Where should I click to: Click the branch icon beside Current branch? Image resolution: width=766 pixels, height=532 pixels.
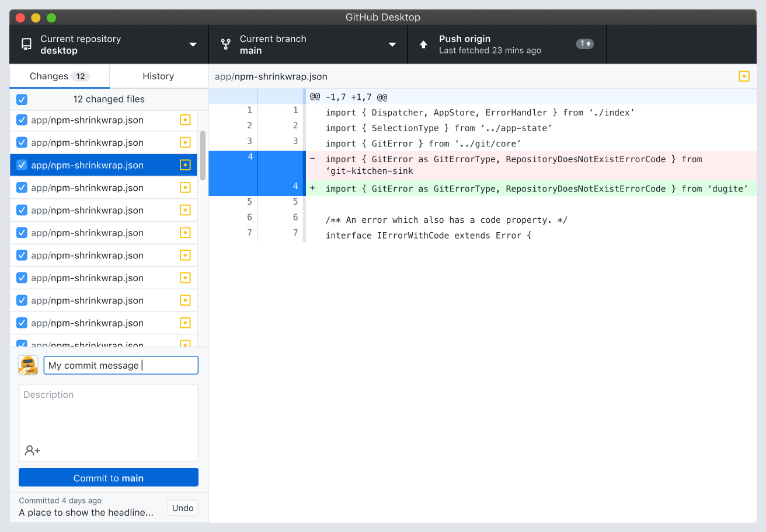(x=225, y=44)
